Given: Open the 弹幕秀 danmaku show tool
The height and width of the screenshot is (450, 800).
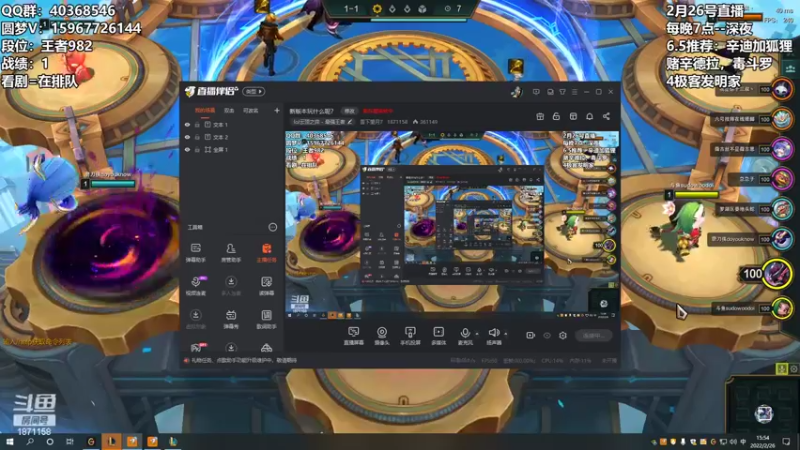Looking at the screenshot, I should (231, 319).
